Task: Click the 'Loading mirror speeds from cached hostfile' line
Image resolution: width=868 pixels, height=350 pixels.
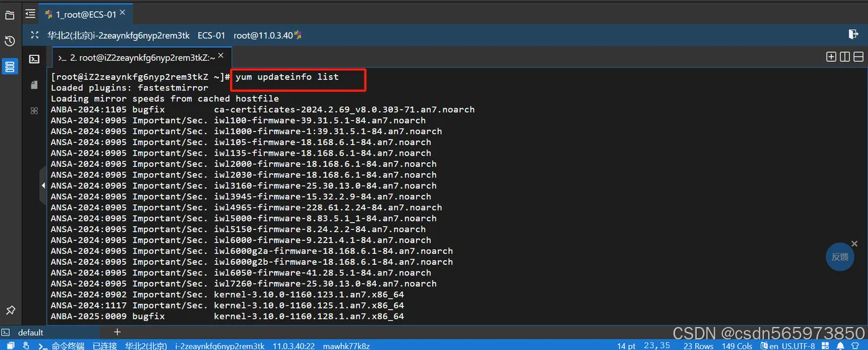Action: pos(165,99)
